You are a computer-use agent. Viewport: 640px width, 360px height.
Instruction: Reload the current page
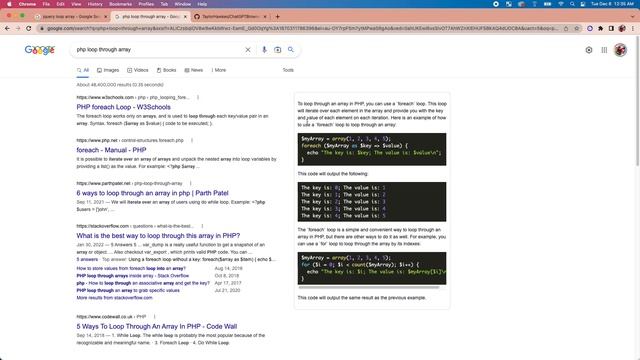(29, 28)
